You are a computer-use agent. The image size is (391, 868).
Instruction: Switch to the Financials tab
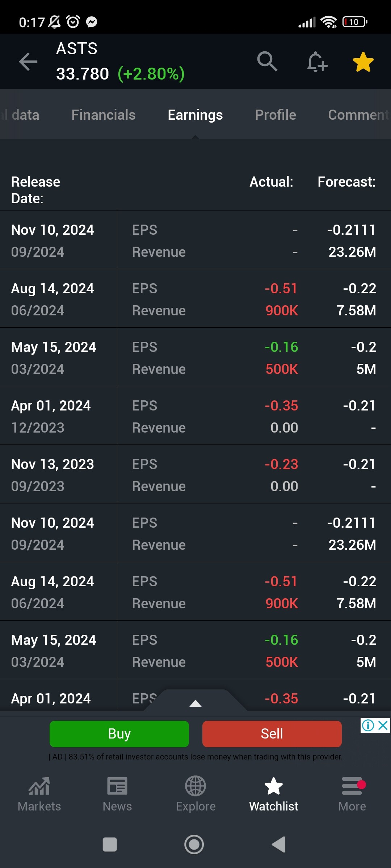(103, 115)
